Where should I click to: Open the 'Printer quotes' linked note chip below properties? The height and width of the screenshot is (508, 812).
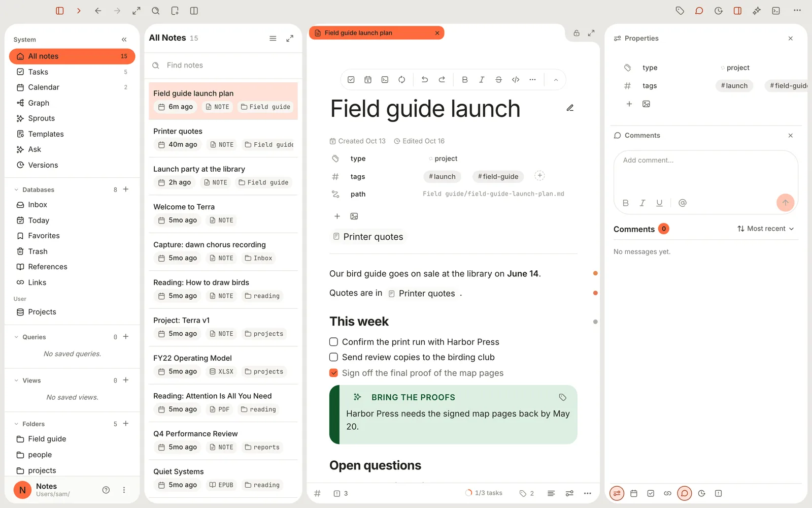(368, 237)
